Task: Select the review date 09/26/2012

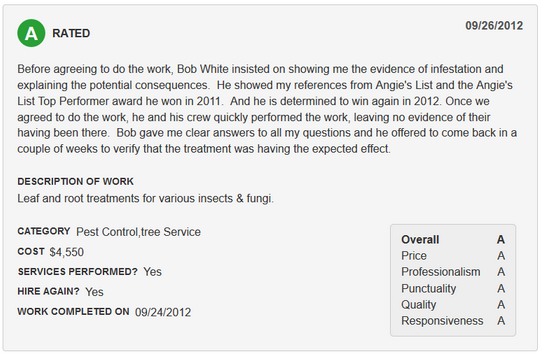Action: click(x=494, y=26)
